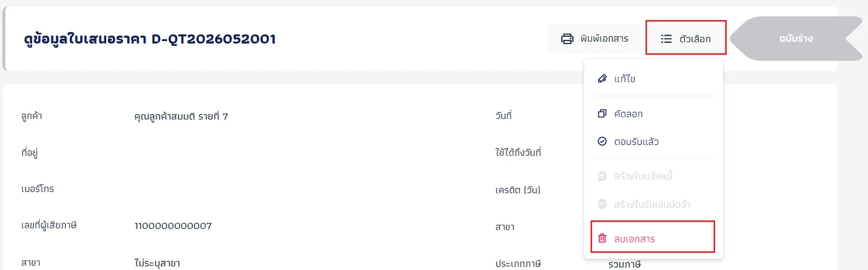
Task: Click the printer icon beside พิมพ์เอกสาร
Action: (x=567, y=39)
